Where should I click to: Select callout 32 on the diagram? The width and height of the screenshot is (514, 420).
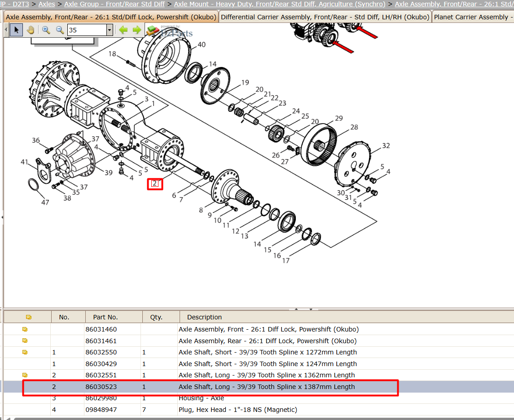[x=386, y=146]
